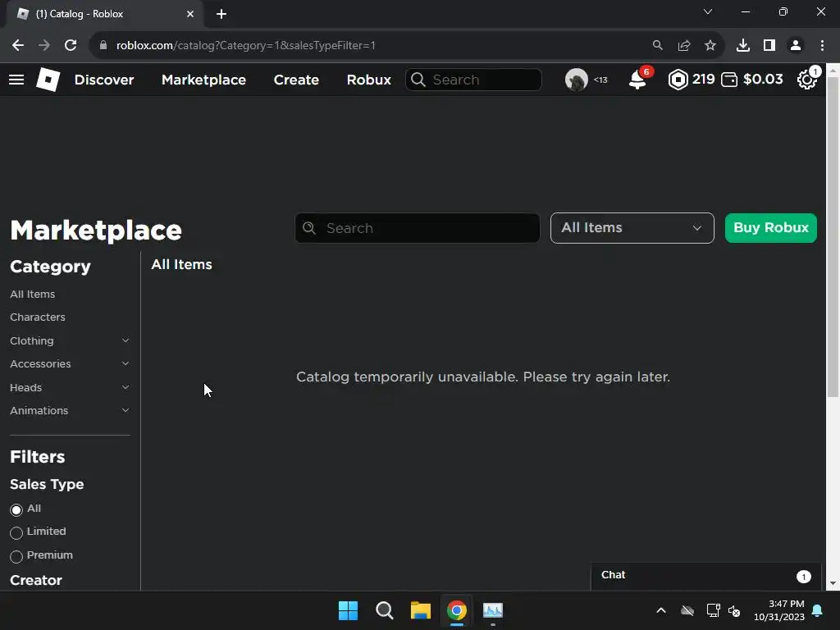840x630 pixels.
Task: Open Windows notification bell in tray
Action: (x=818, y=610)
